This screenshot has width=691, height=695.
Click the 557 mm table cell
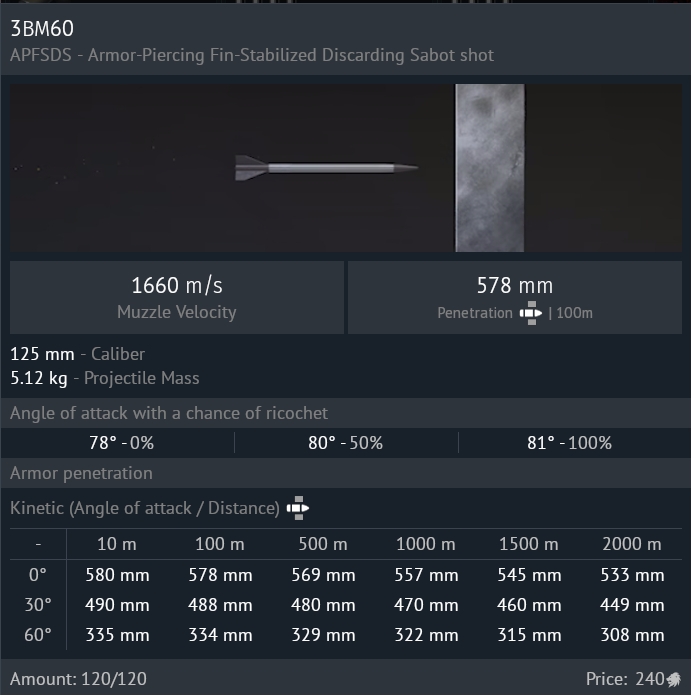[426, 575]
